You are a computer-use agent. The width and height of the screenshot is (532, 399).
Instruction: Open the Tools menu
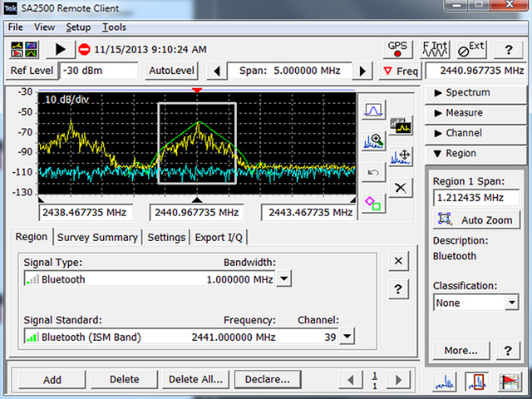[114, 27]
